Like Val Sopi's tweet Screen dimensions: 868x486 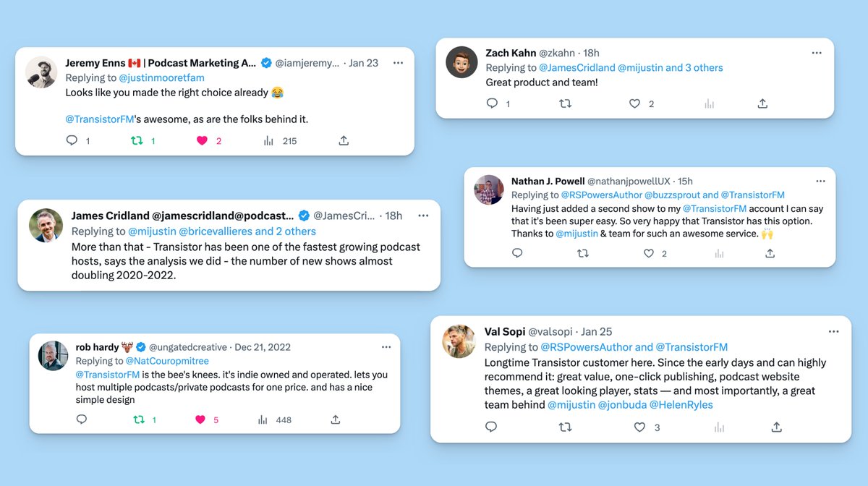[639, 427]
